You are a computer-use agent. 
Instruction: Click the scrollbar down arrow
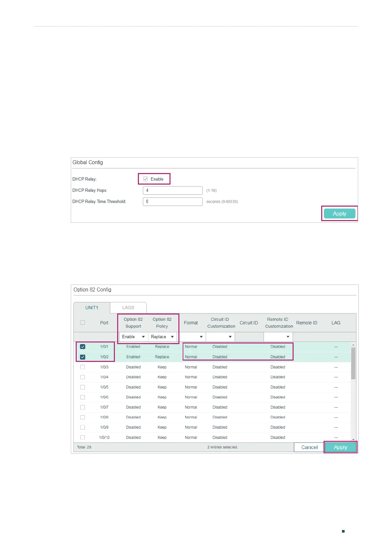353,440
